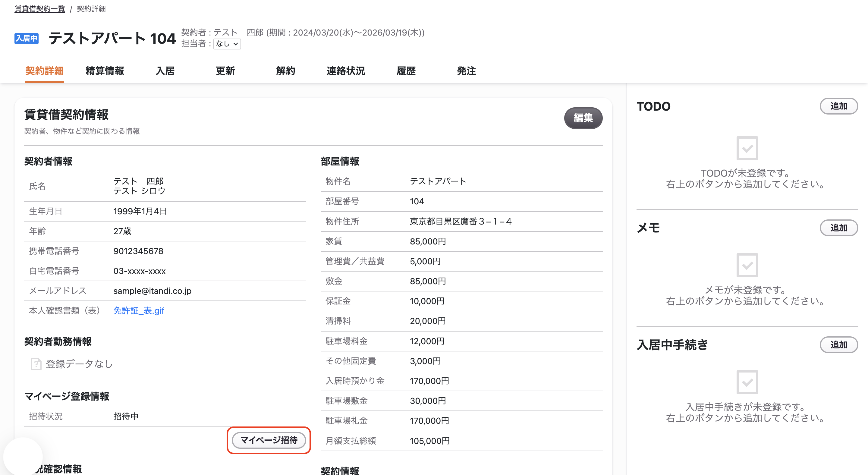Click the 部屋番号 value 104
Viewport: 868px width, 475px height.
[x=417, y=201]
